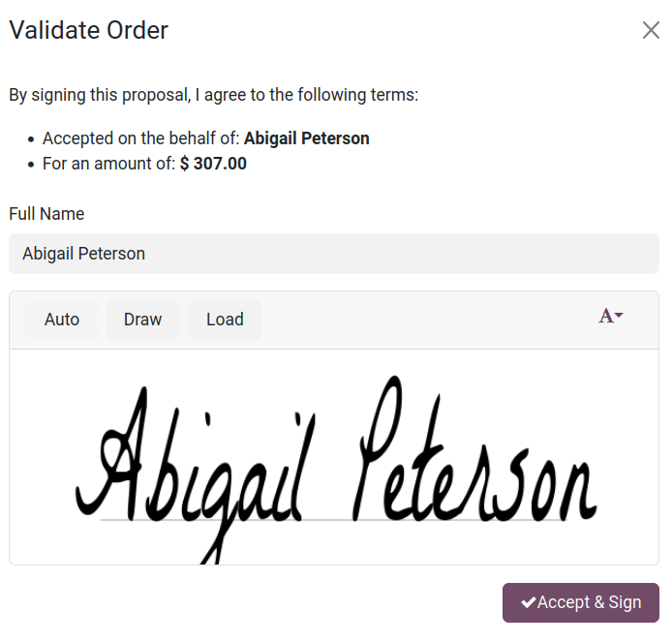The width and height of the screenshot is (672, 642).
Task: Click the terms agreement sentence
Action: (x=213, y=95)
